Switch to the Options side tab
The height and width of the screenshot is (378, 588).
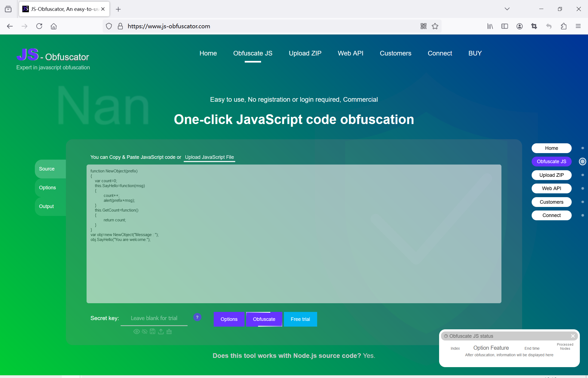[x=50, y=188]
